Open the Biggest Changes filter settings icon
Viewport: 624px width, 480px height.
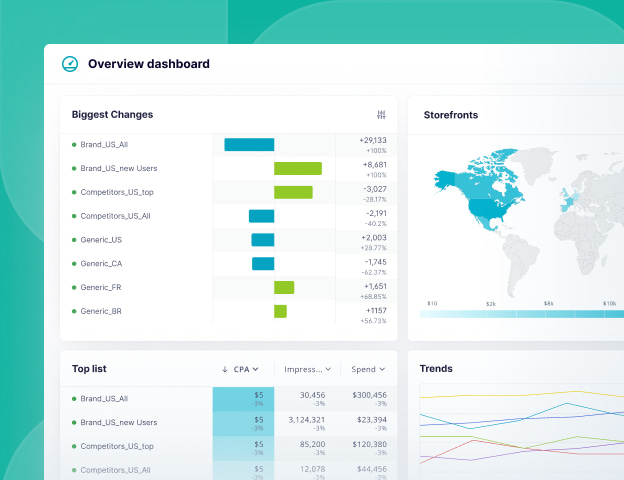(381, 115)
